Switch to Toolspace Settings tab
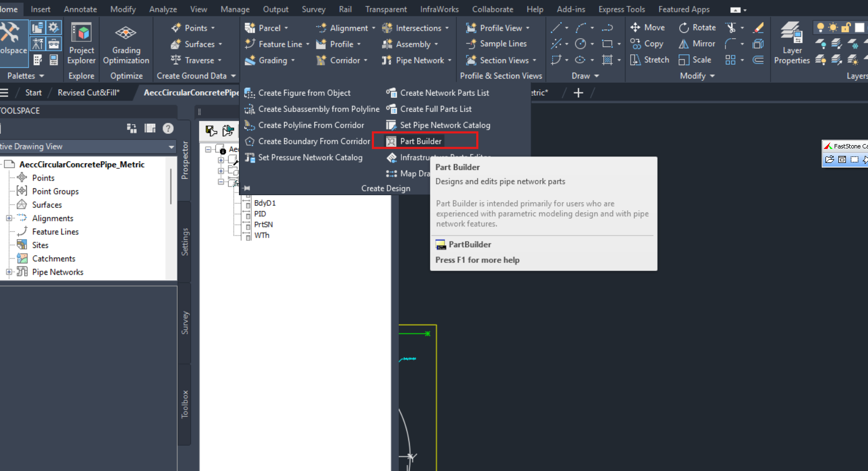The height and width of the screenshot is (471, 868). click(185, 242)
